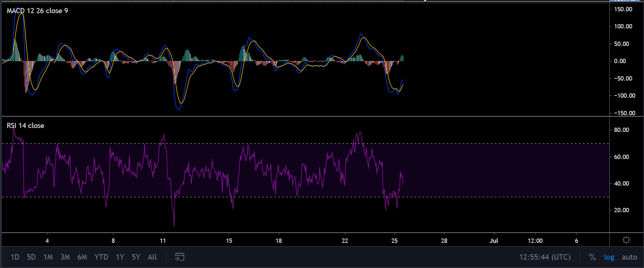Click date label 6 on time axis
Image resolution: width=644 pixels, height=268 pixels.
pos(576,241)
